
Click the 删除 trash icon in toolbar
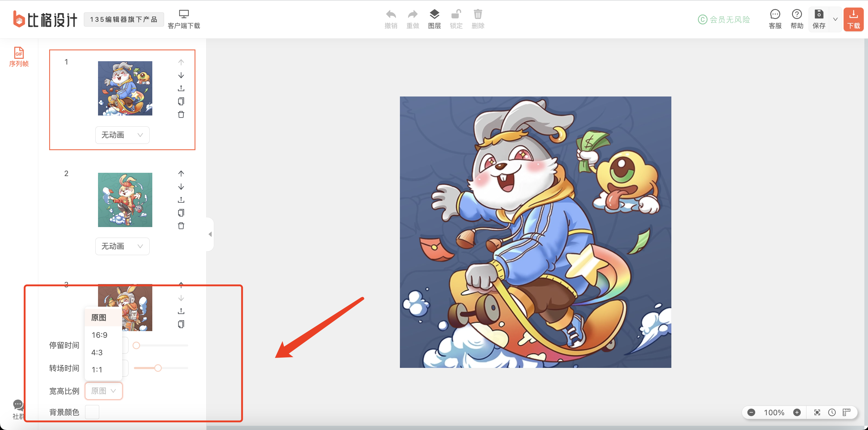coord(478,14)
